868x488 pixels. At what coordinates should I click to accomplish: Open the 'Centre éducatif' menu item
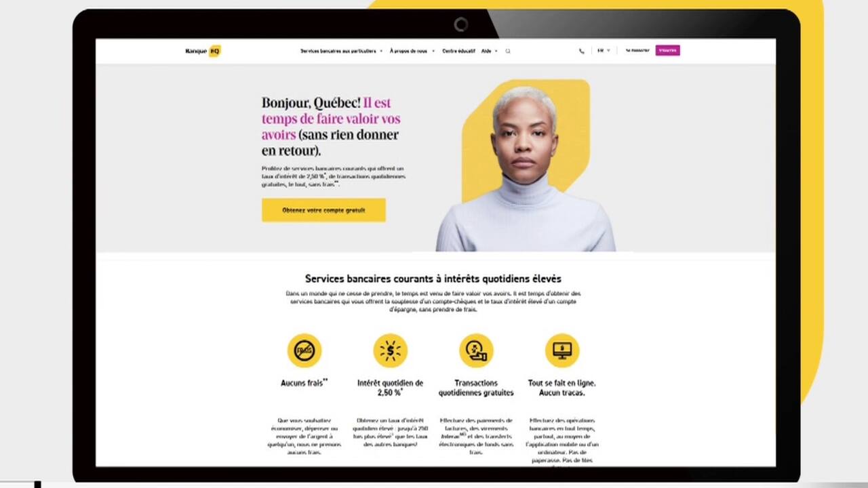coord(458,51)
